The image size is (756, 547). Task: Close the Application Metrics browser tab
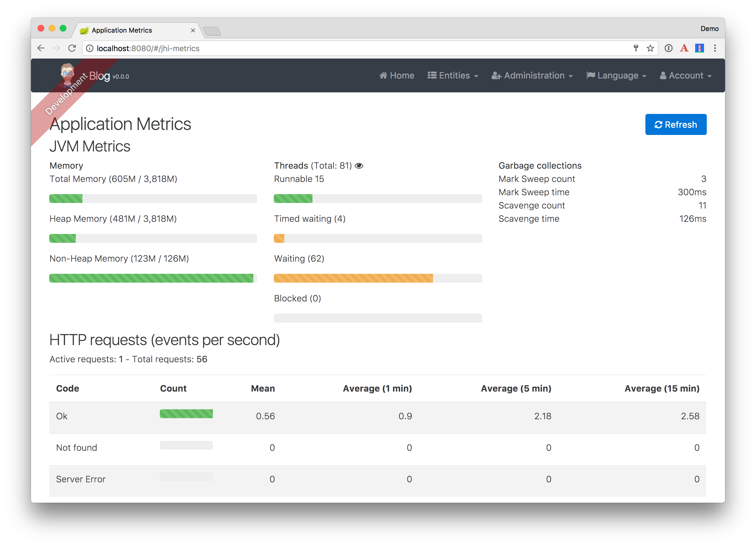point(193,30)
